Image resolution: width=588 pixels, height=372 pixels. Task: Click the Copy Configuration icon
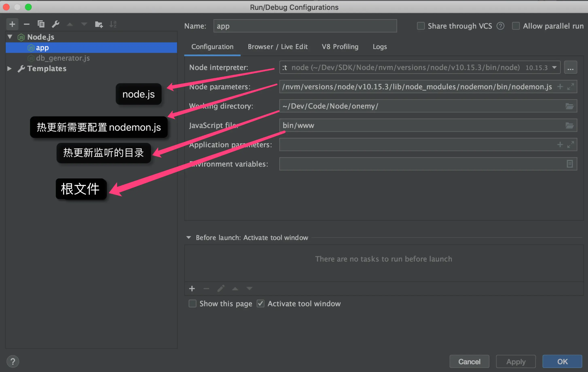41,24
